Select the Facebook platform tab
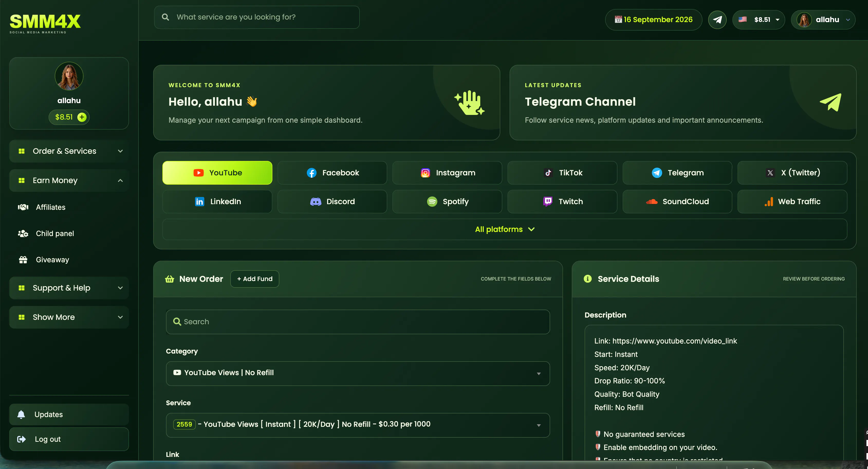Image resolution: width=868 pixels, height=469 pixels. 332,173
